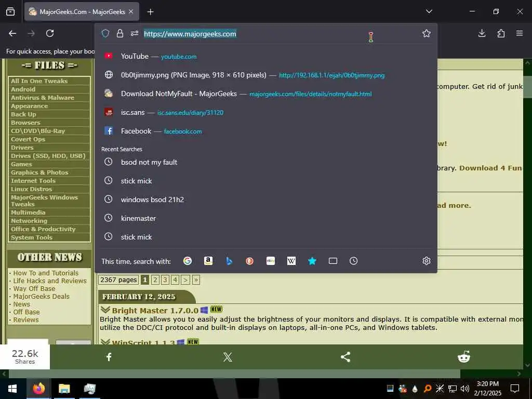Select recent search 'bsod not my fault'
Viewport: 532px width, 399px height.
(x=265, y=162)
